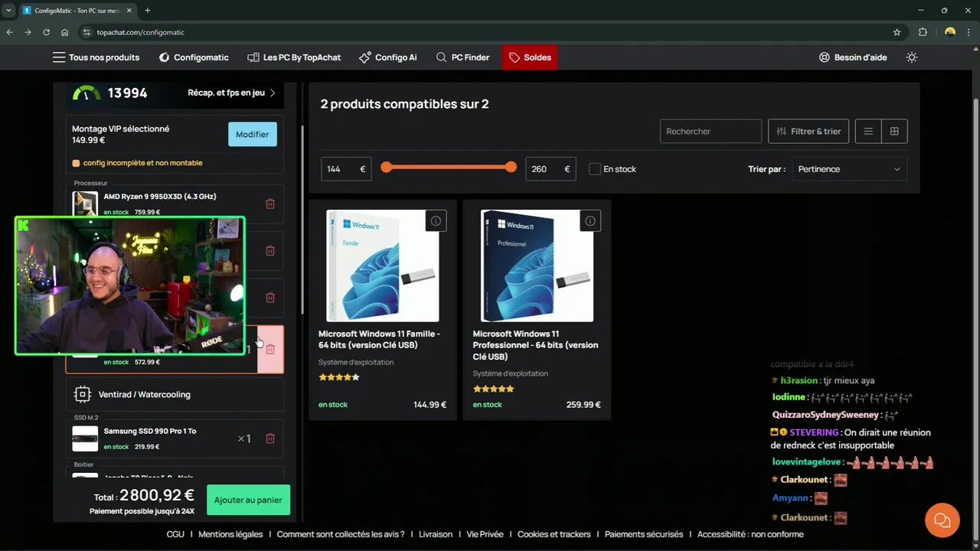
Task: Open Microsoft Windows 11 Famille title
Action: [x=380, y=340]
